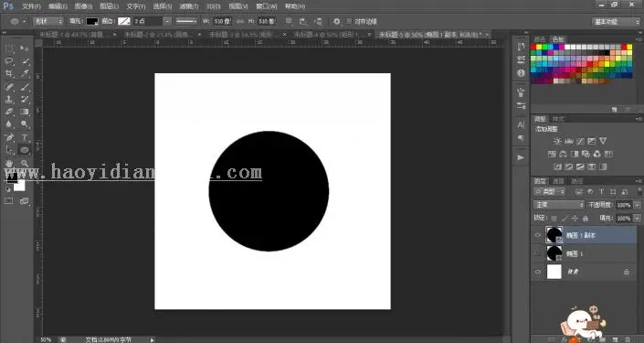Add Exposure adjustment icon
644x343 pixels.
click(x=591, y=141)
